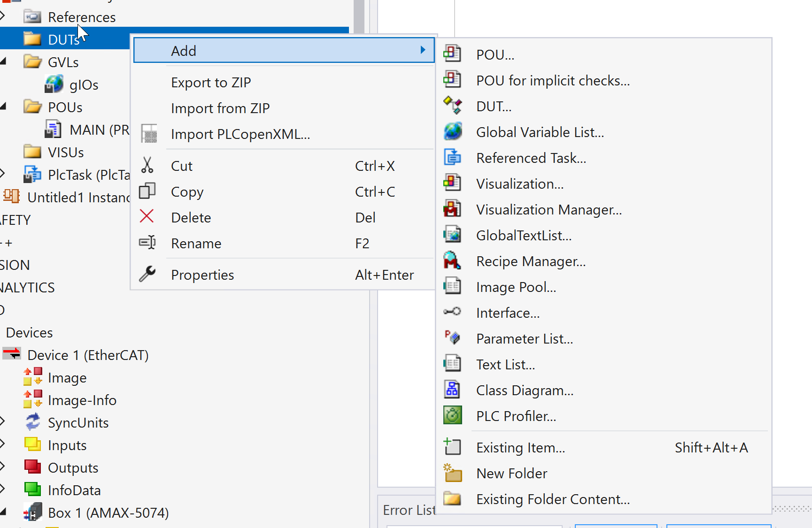Select Existing Item... in Add submenu

pos(520,448)
